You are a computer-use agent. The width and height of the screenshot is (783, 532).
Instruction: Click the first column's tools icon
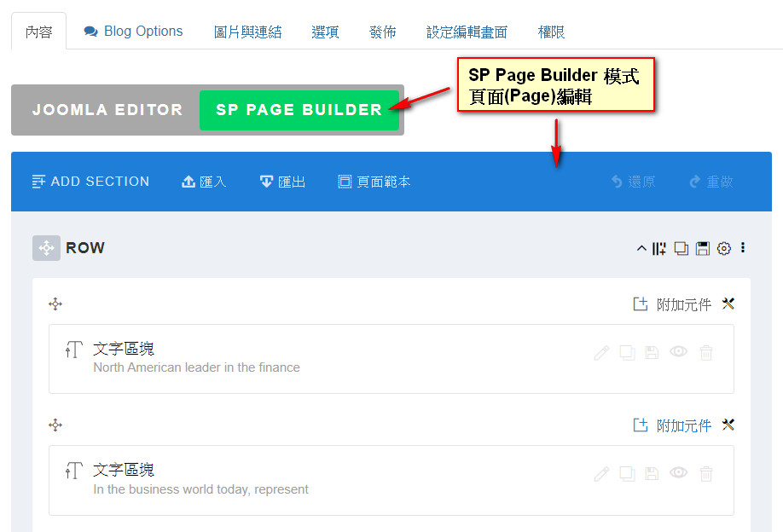tap(728, 304)
